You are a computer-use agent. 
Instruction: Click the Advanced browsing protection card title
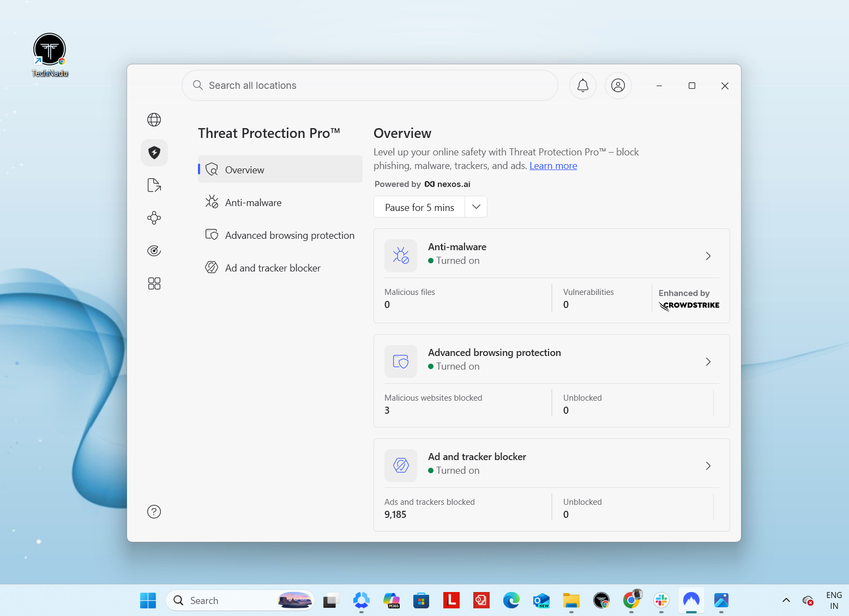[x=494, y=353]
